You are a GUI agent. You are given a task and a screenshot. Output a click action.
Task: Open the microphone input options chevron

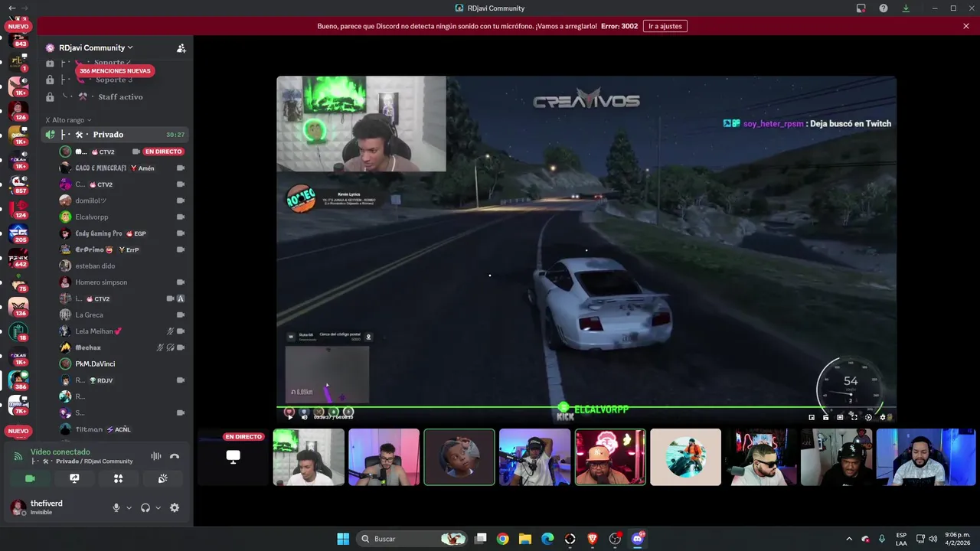point(129,508)
